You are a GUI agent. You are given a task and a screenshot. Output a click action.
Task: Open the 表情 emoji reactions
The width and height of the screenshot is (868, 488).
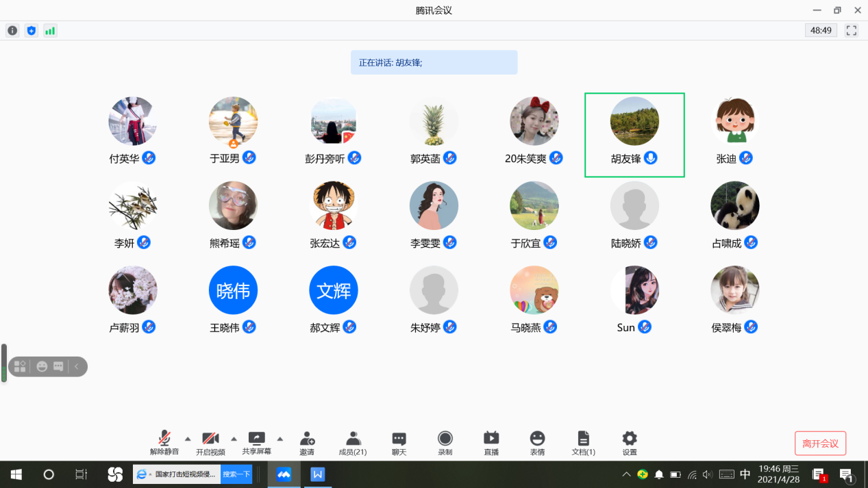537,443
